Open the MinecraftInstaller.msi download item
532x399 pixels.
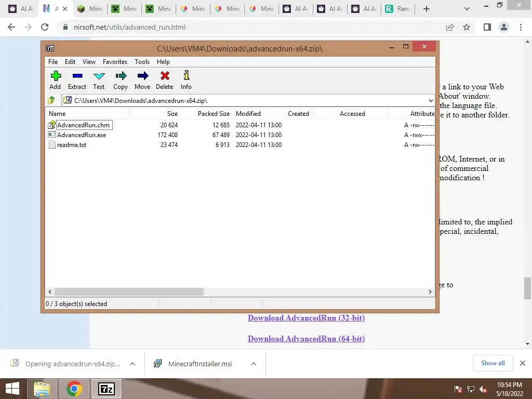pyautogui.click(x=200, y=364)
